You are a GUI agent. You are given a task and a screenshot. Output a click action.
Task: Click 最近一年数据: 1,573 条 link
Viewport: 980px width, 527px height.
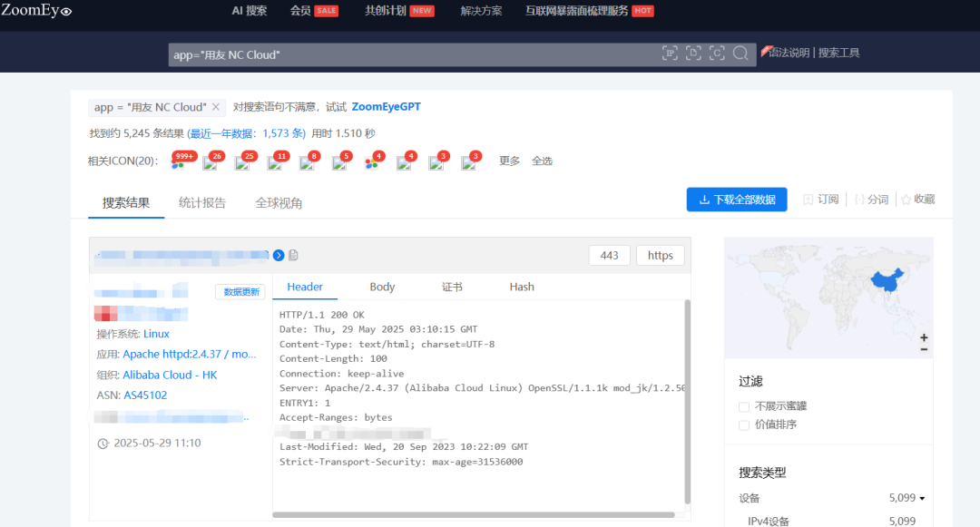pyautogui.click(x=246, y=133)
